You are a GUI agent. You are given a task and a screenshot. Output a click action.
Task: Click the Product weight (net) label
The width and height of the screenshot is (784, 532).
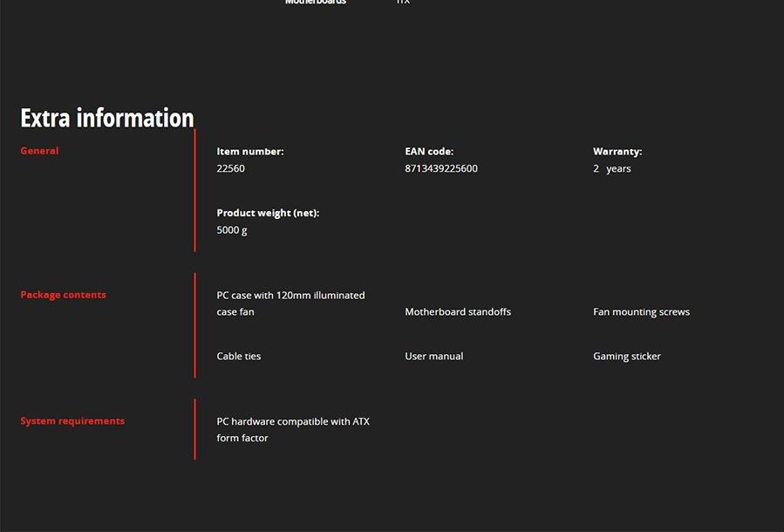click(268, 213)
